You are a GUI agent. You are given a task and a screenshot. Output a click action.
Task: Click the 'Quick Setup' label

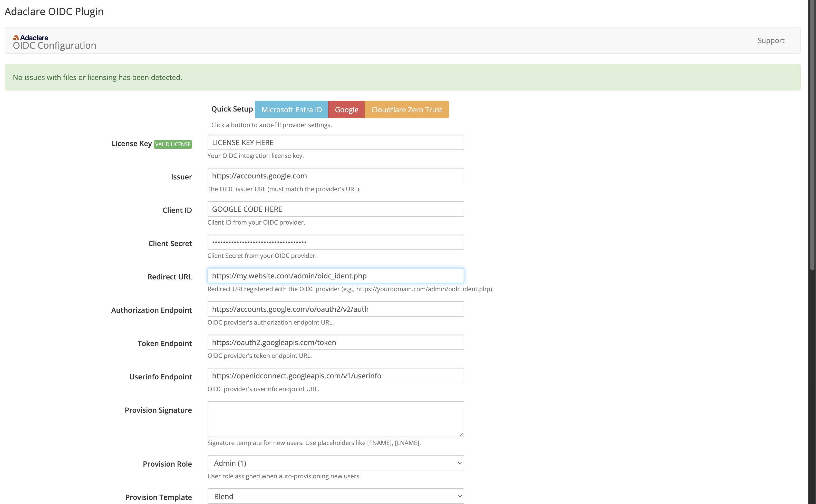pyautogui.click(x=232, y=109)
